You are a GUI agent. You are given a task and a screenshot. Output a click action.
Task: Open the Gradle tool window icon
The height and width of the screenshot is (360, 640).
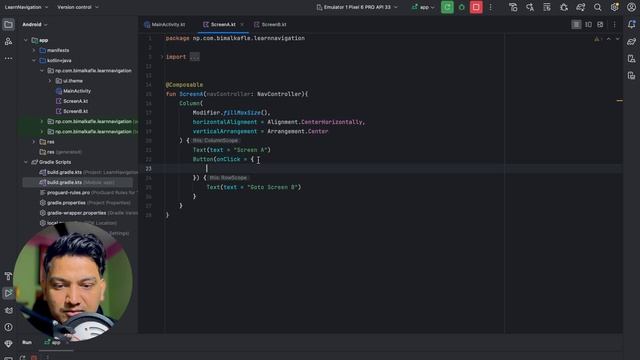[631, 42]
